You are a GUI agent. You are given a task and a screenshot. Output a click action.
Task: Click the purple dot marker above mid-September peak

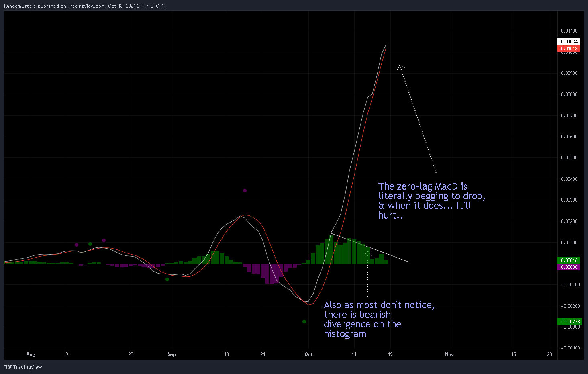(x=245, y=191)
